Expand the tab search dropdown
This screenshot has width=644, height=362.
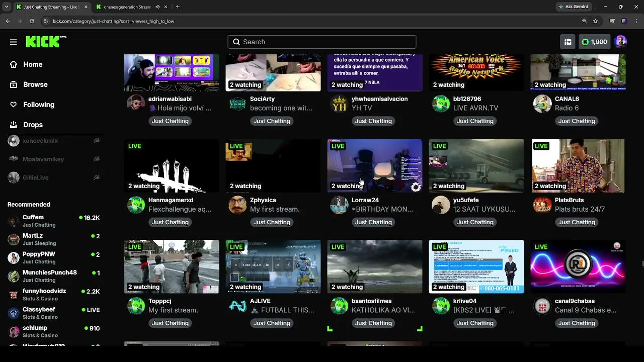click(x=7, y=7)
